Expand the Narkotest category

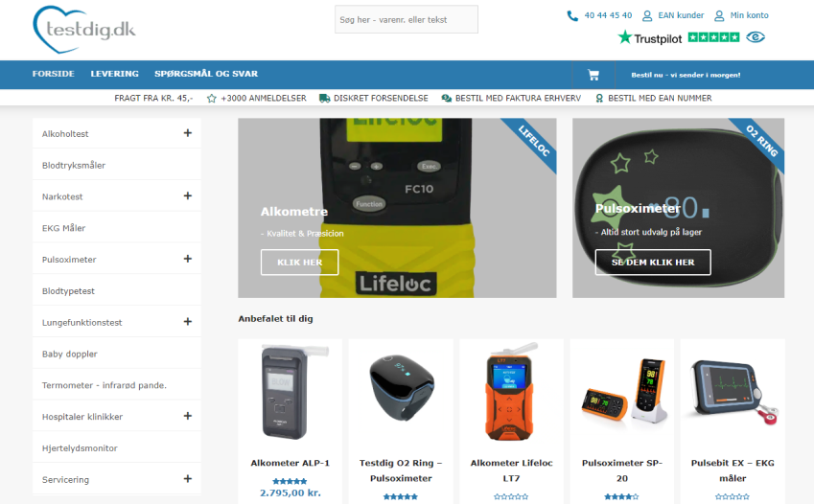(x=187, y=195)
